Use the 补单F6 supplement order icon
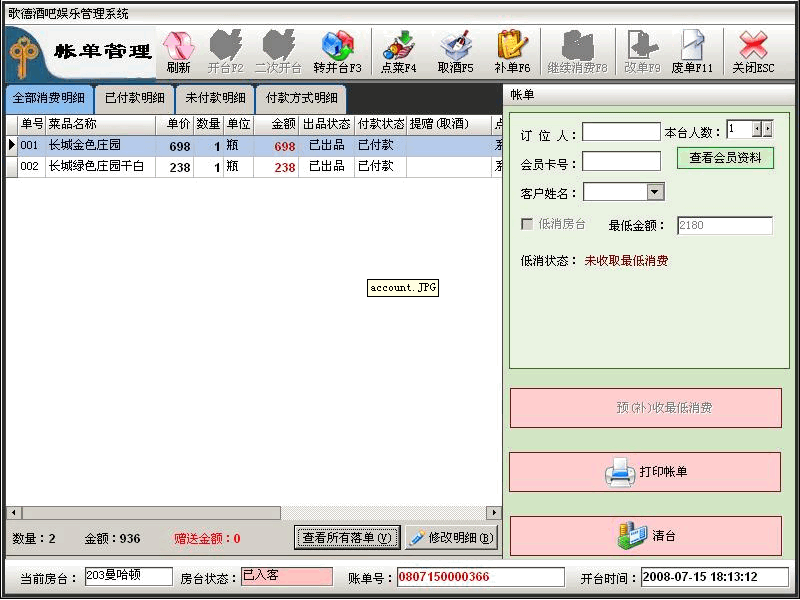Screen dimensions: 800x600 click(x=512, y=48)
